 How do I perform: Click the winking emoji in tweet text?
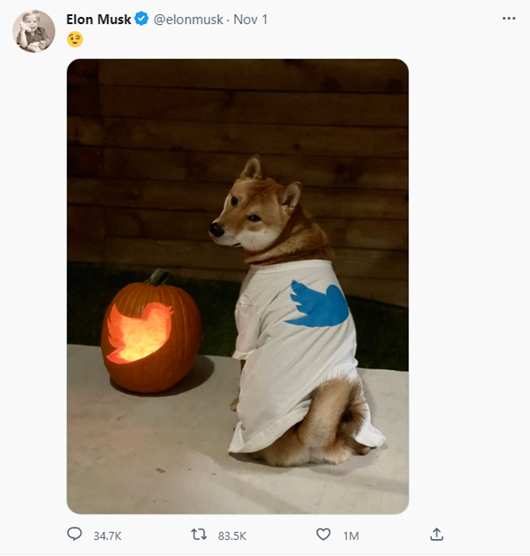coord(75,39)
